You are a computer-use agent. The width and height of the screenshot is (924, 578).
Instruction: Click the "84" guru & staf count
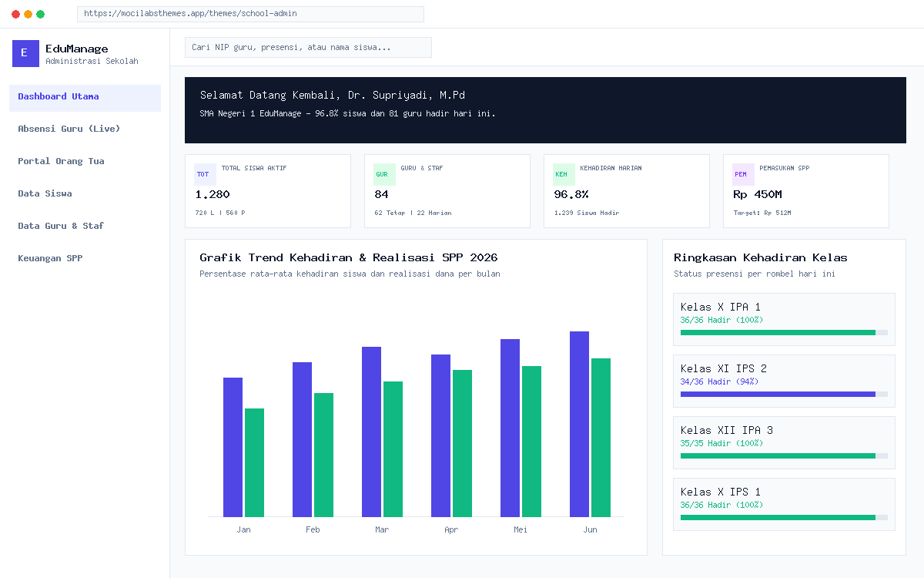tap(381, 194)
